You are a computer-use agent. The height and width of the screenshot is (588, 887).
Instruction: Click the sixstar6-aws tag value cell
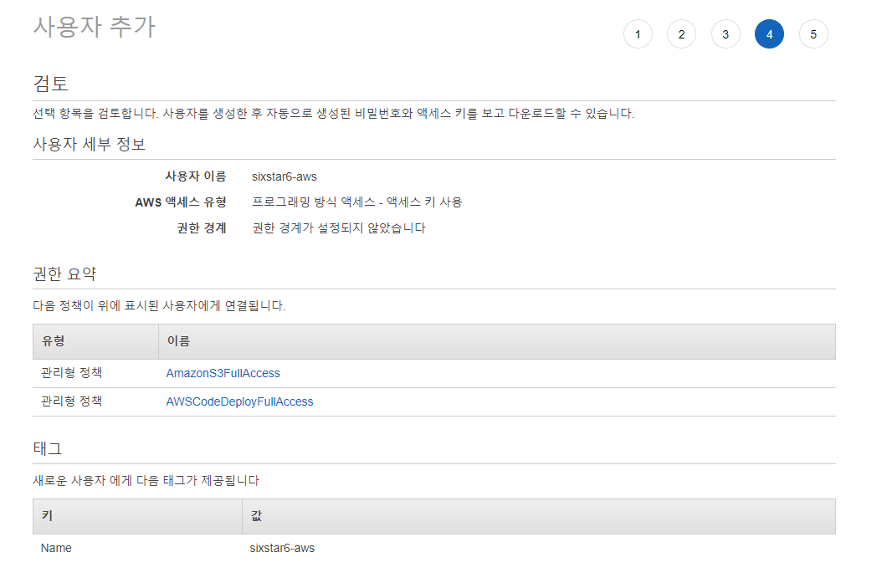click(x=282, y=548)
